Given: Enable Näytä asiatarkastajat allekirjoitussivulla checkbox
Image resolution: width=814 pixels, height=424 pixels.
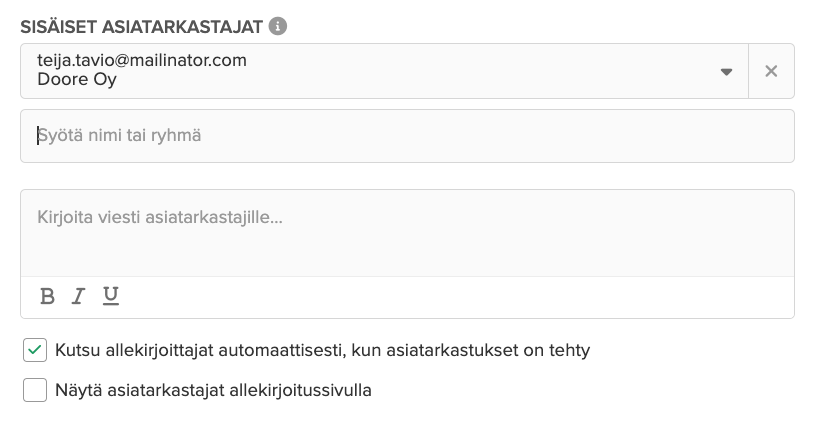Looking at the screenshot, I should click(x=35, y=390).
